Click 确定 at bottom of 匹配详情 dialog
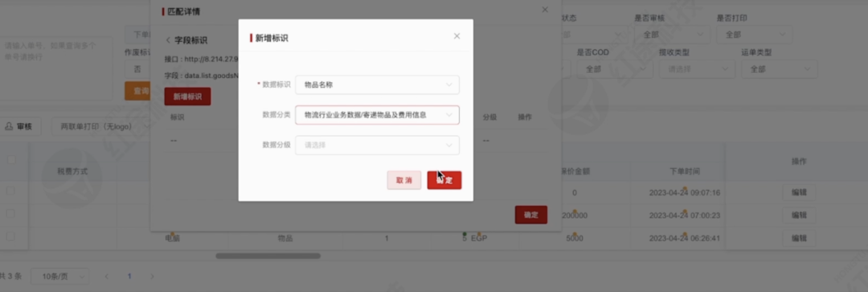Image resolution: width=868 pixels, height=292 pixels. coord(531,215)
